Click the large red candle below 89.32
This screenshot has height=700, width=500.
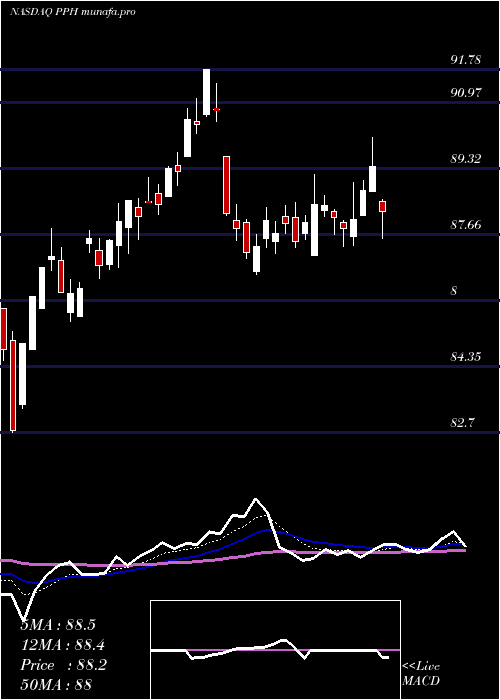[227, 185]
